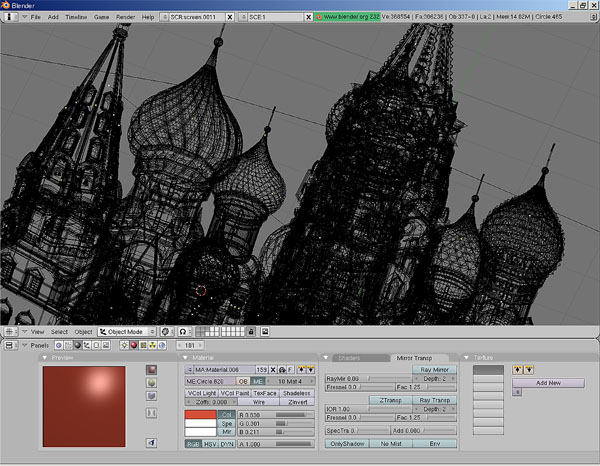Viewport: 600px width, 466px height.
Task: Toggle the Shadeless option
Action: (297, 393)
